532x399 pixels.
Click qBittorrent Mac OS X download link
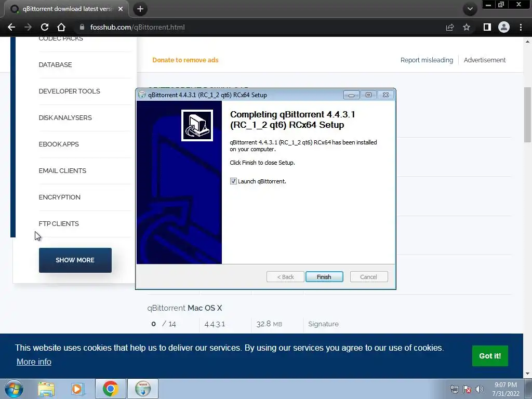[x=184, y=308]
